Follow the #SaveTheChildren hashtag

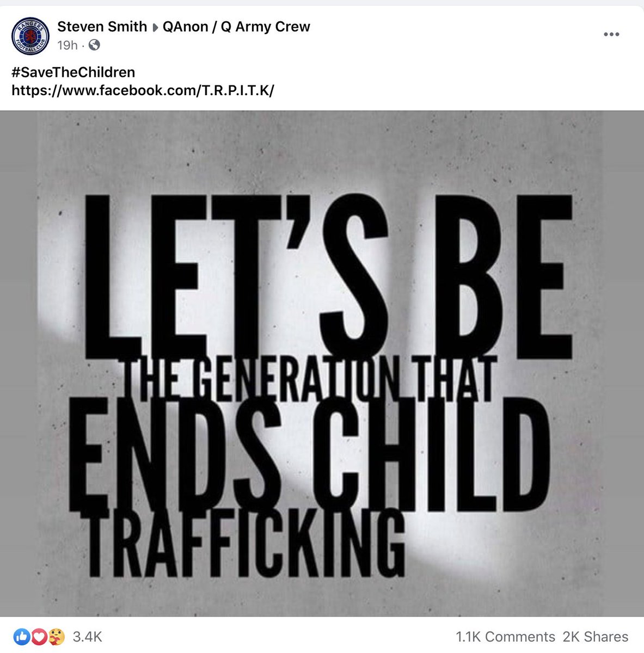[x=73, y=72]
